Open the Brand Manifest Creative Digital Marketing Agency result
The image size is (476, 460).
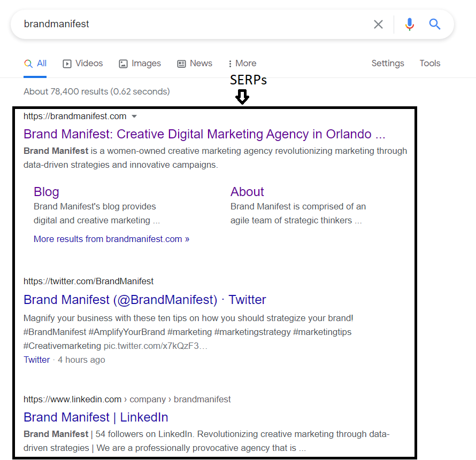[x=204, y=134]
